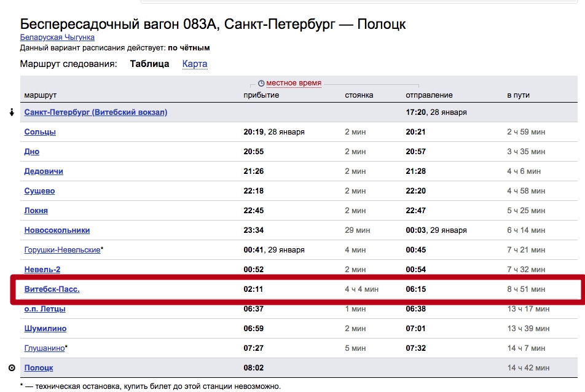The width and height of the screenshot is (585, 392).
Task: Open the Беларуская Чыгунка carrier link
Action: coord(57,37)
